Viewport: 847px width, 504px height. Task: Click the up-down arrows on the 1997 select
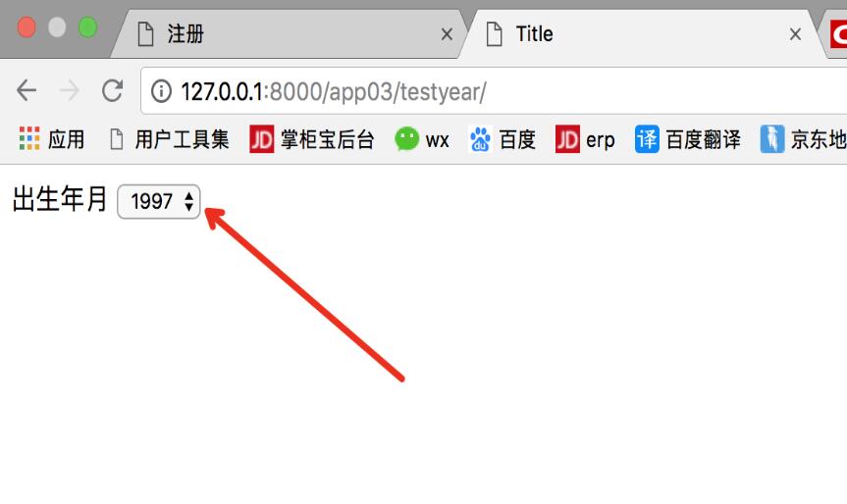188,201
